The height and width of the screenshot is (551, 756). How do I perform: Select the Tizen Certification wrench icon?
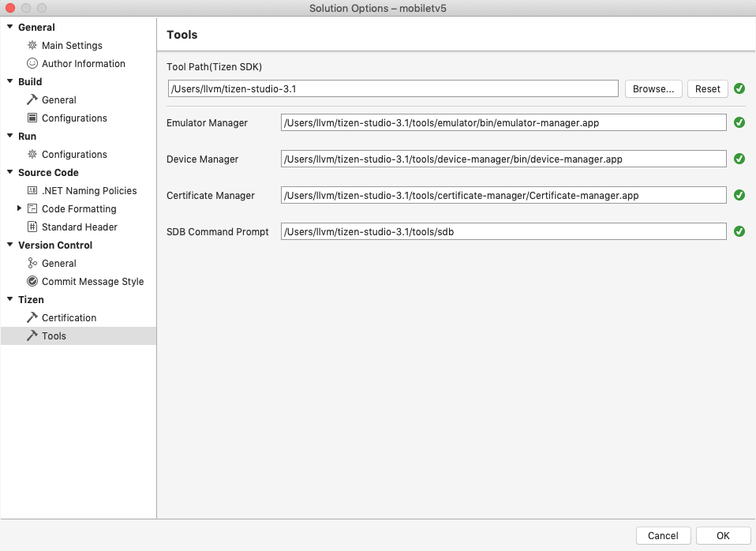32,317
